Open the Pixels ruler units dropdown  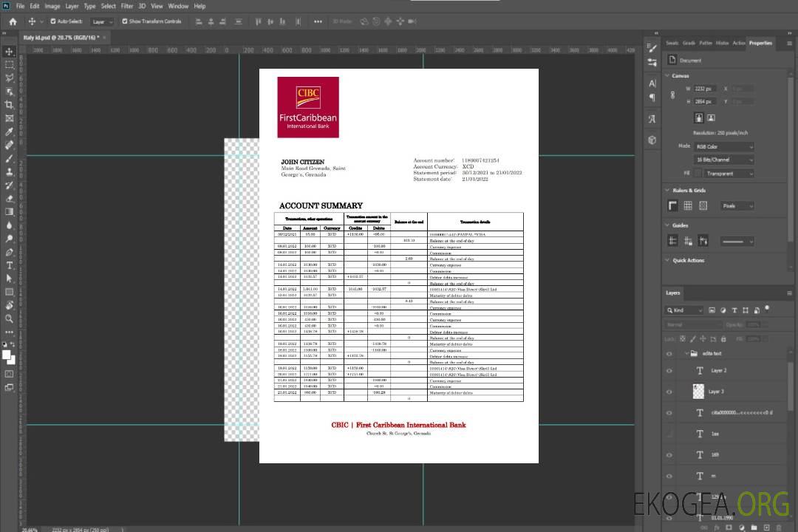(x=737, y=205)
